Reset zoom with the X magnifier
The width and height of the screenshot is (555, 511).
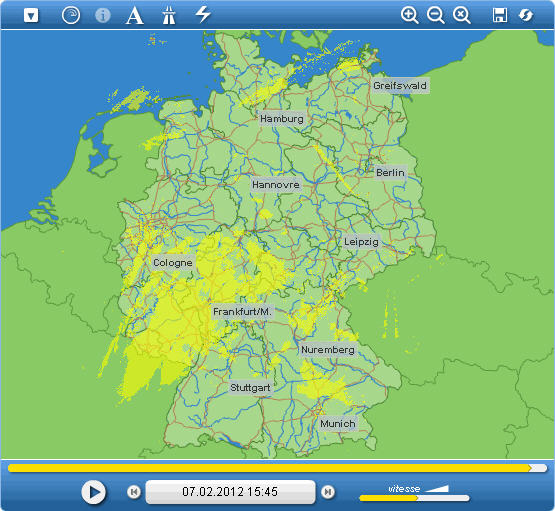pyautogui.click(x=462, y=16)
